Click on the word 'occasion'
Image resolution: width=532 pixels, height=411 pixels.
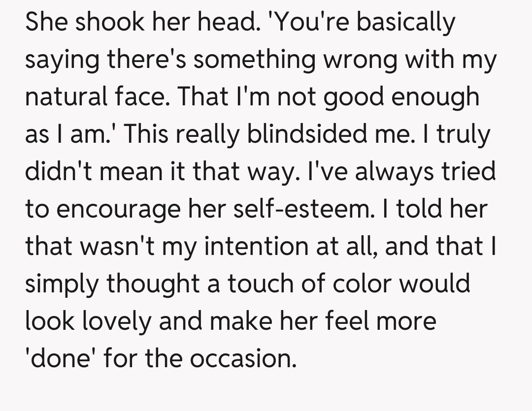point(243,358)
